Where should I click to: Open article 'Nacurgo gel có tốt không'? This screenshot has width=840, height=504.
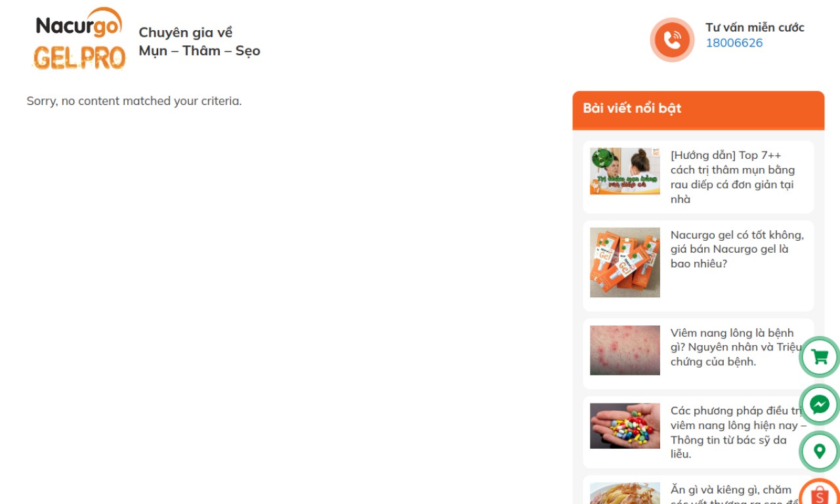[738, 249]
